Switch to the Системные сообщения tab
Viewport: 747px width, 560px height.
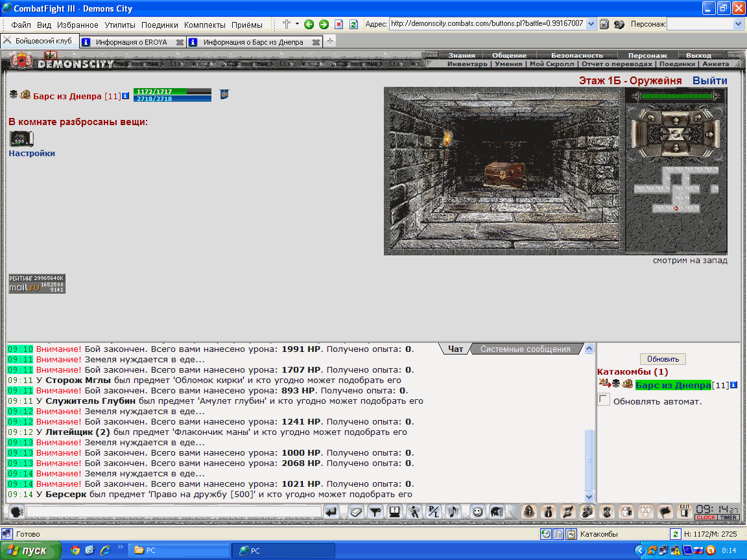point(525,349)
